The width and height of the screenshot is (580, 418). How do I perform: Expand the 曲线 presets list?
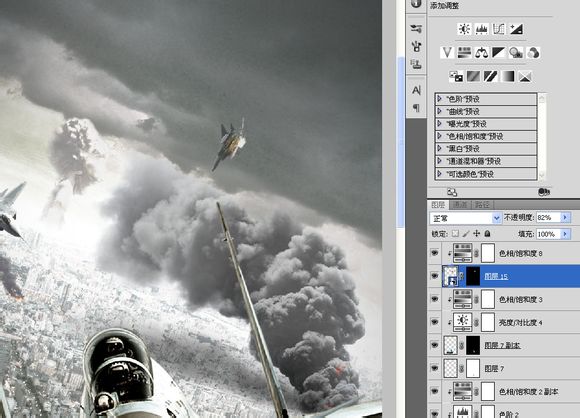click(x=440, y=111)
